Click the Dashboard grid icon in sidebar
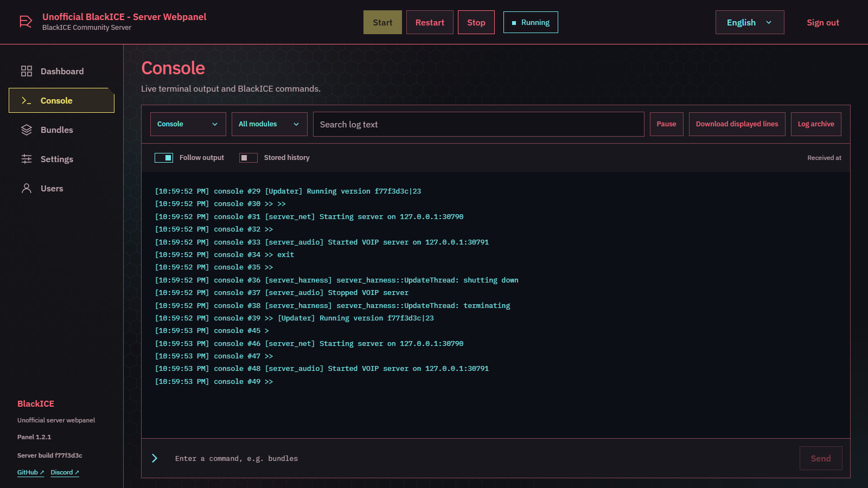The height and width of the screenshot is (488, 868). (x=27, y=71)
